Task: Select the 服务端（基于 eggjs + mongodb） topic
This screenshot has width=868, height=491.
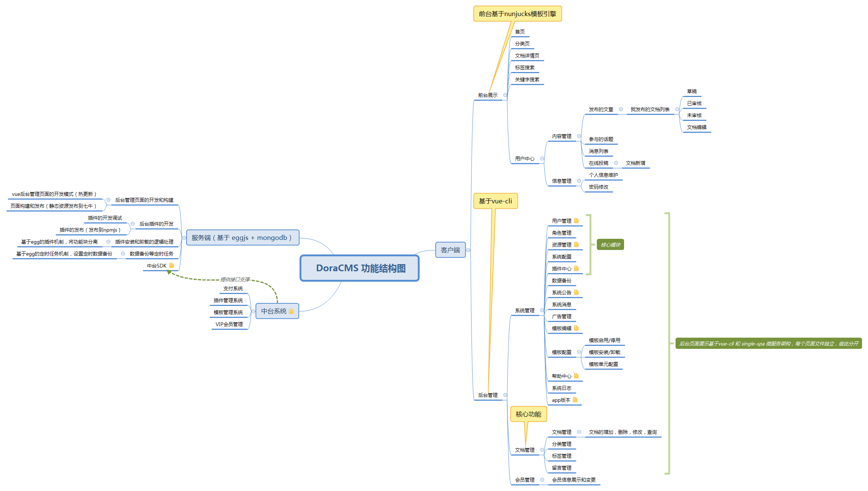Action: tap(242, 238)
